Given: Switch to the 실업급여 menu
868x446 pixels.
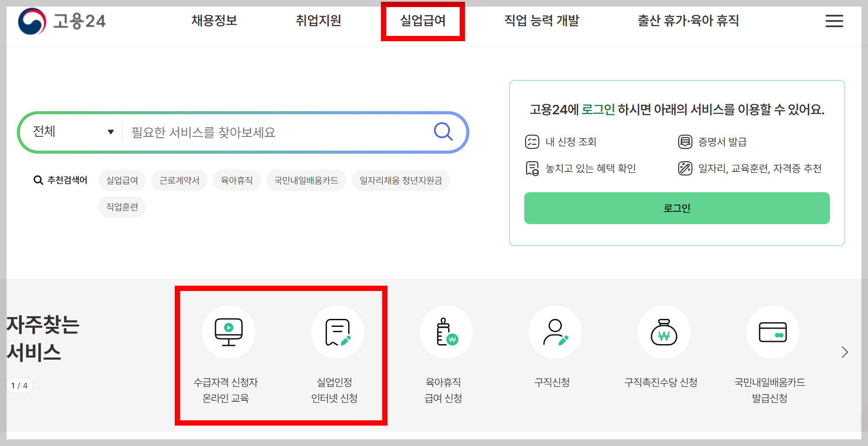Looking at the screenshot, I should coord(422,20).
